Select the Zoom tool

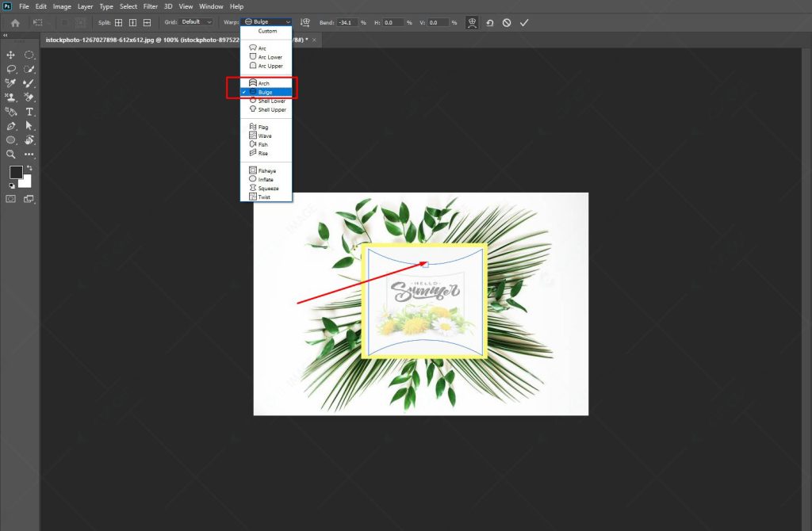(11, 153)
